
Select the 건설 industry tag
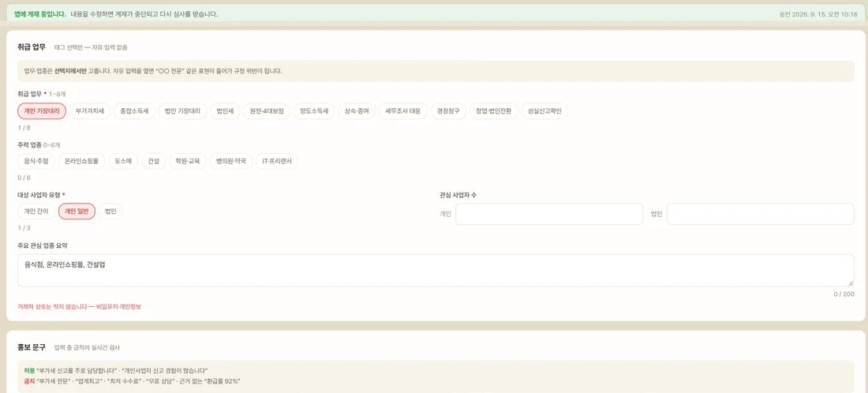click(153, 162)
